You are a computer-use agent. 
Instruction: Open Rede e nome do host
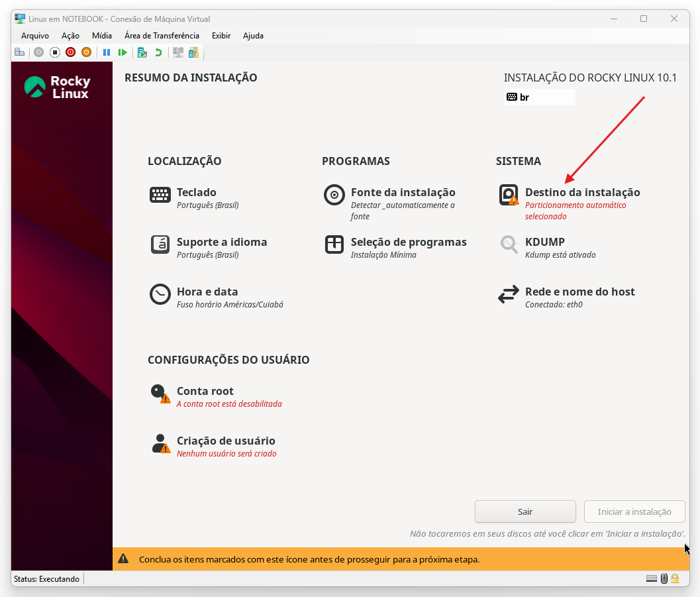579,292
